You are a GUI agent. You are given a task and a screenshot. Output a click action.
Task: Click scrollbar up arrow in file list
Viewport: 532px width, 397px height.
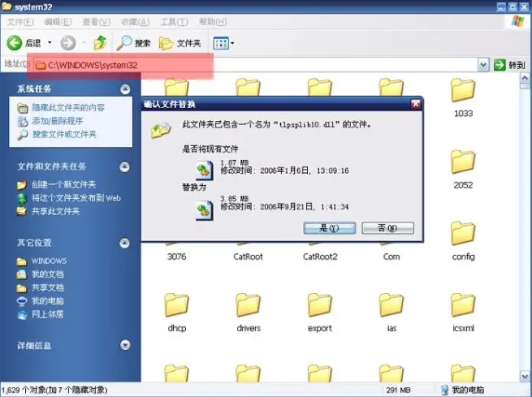[x=525, y=79]
